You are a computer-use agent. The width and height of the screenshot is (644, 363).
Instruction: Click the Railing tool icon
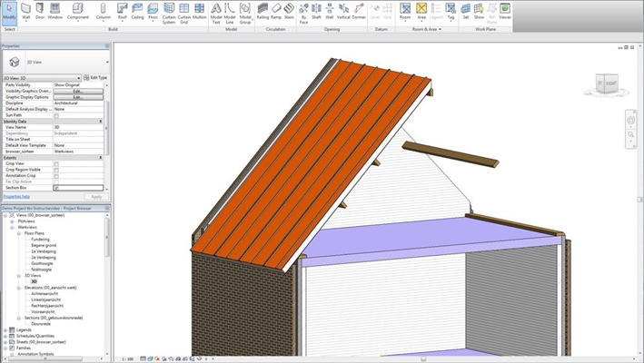point(262,11)
